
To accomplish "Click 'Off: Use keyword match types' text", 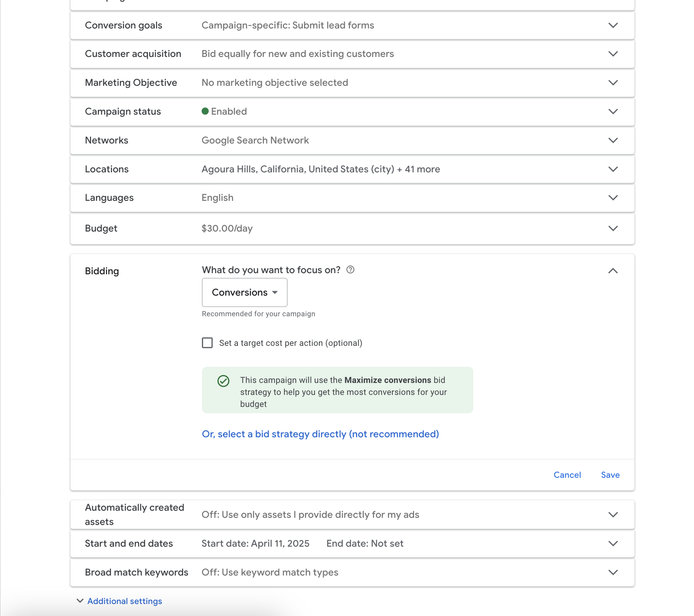I will [x=270, y=572].
